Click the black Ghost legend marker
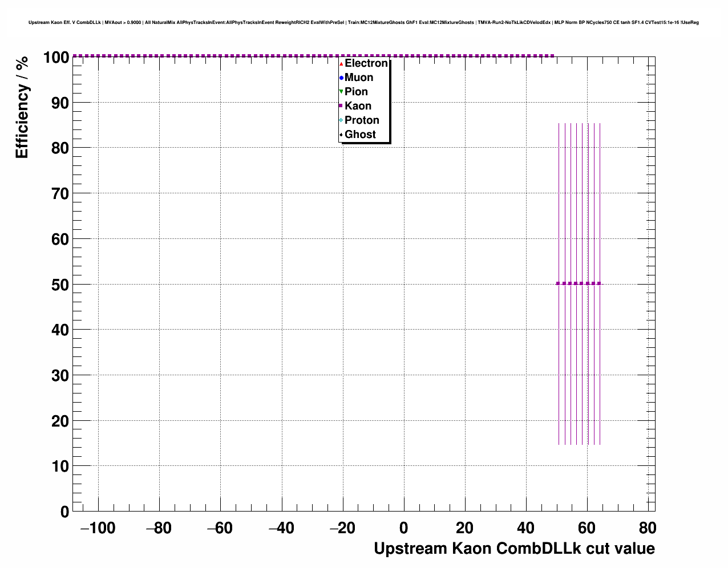Screen dimensions: 728x568 tap(341, 135)
